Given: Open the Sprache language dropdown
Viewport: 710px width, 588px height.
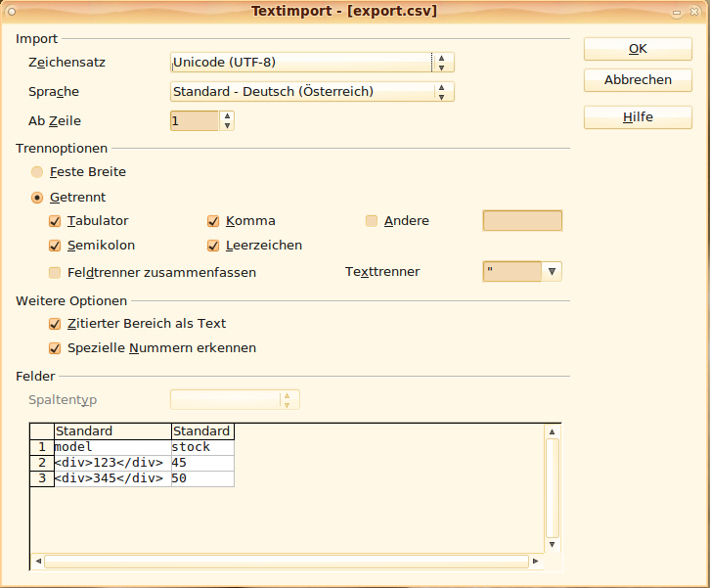Looking at the screenshot, I should pos(312,92).
